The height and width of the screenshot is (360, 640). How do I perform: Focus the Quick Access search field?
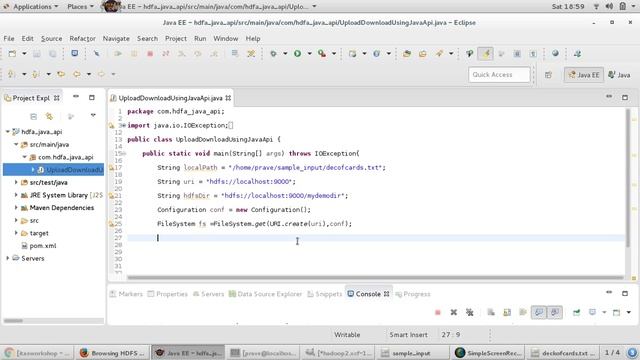(499, 75)
